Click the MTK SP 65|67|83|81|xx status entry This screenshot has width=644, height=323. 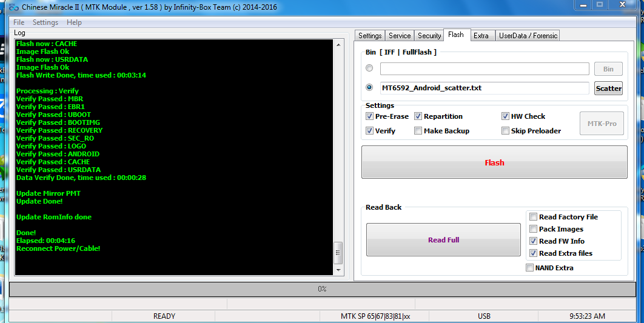click(375, 316)
